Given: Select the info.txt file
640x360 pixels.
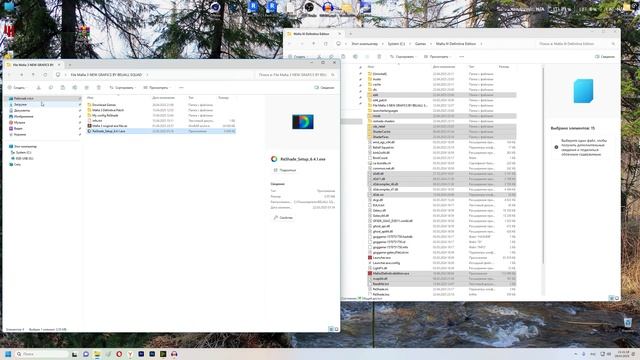Looking at the screenshot, I should 161,121.
